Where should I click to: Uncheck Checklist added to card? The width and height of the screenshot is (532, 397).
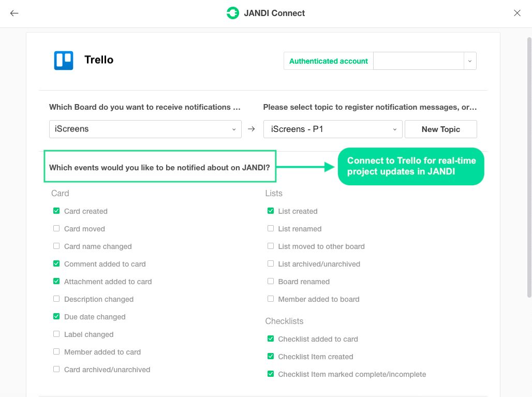point(271,339)
